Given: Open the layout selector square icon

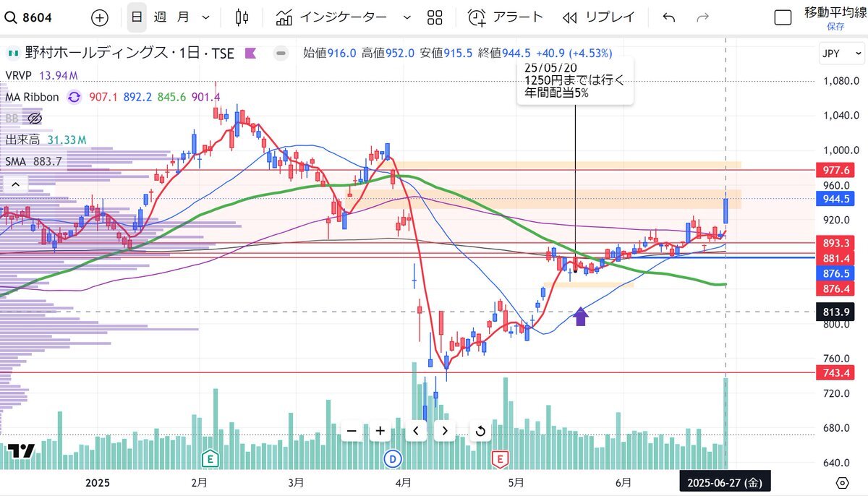Looking at the screenshot, I should 783,17.
